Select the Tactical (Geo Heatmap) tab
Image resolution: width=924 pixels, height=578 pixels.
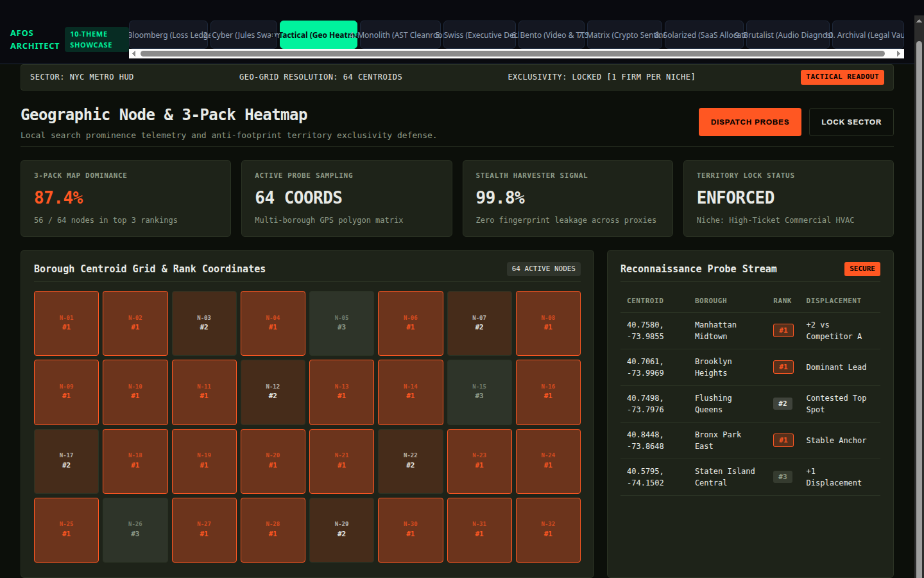tap(318, 35)
